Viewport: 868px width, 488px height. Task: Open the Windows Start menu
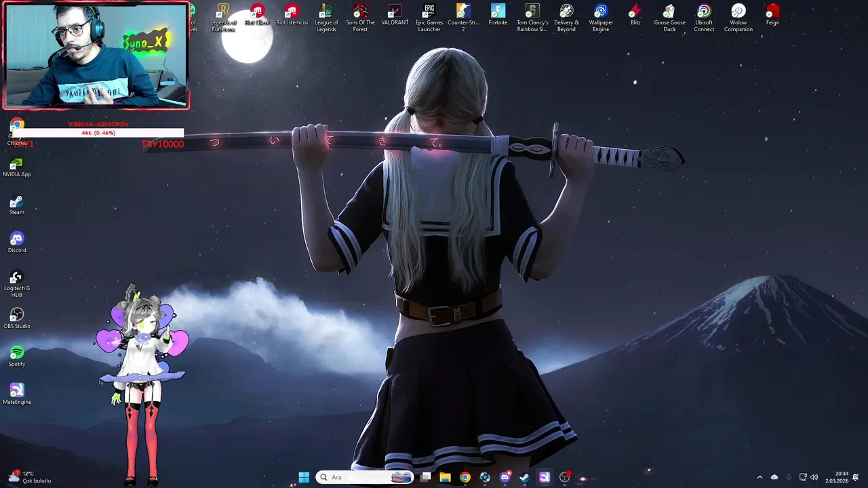[304, 477]
